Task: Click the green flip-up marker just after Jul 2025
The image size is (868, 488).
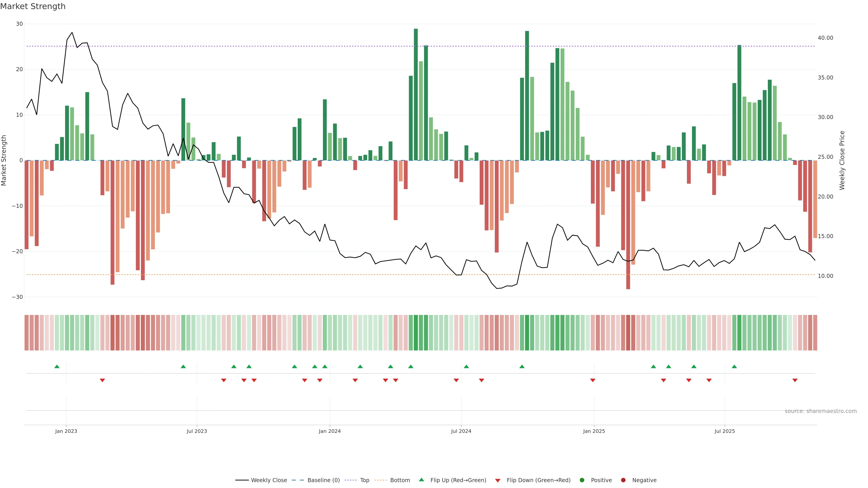Action: [x=734, y=366]
